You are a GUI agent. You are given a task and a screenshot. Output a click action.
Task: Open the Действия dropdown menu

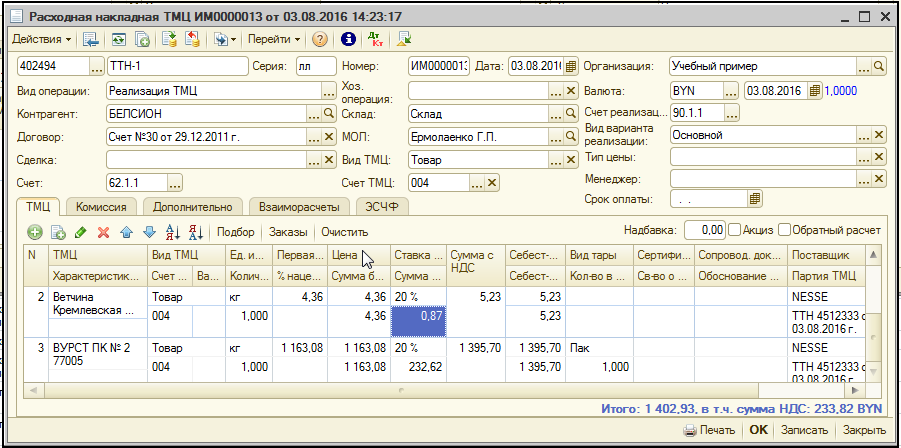click(x=40, y=40)
